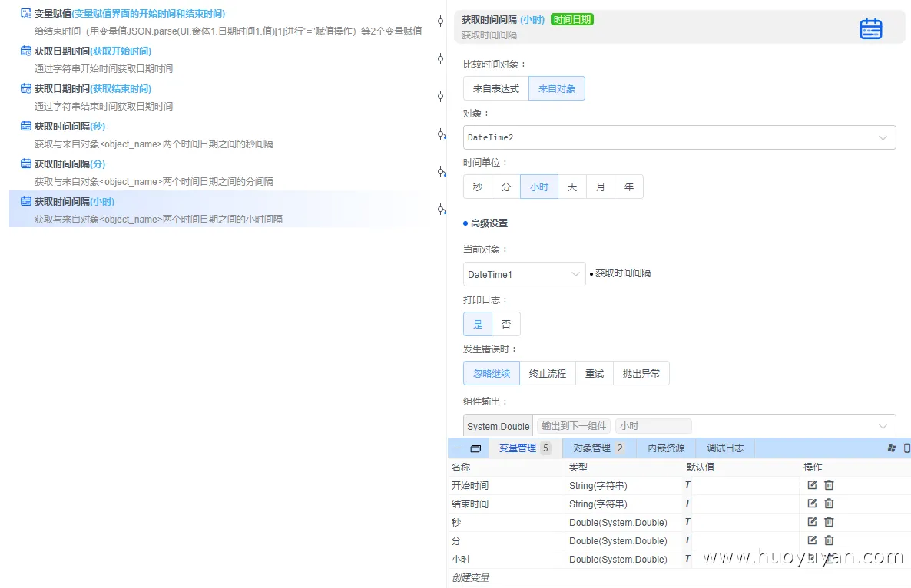The width and height of the screenshot is (911, 588).
Task: Click the 获取时间间隔(秒) step icon
Action: 25,126
